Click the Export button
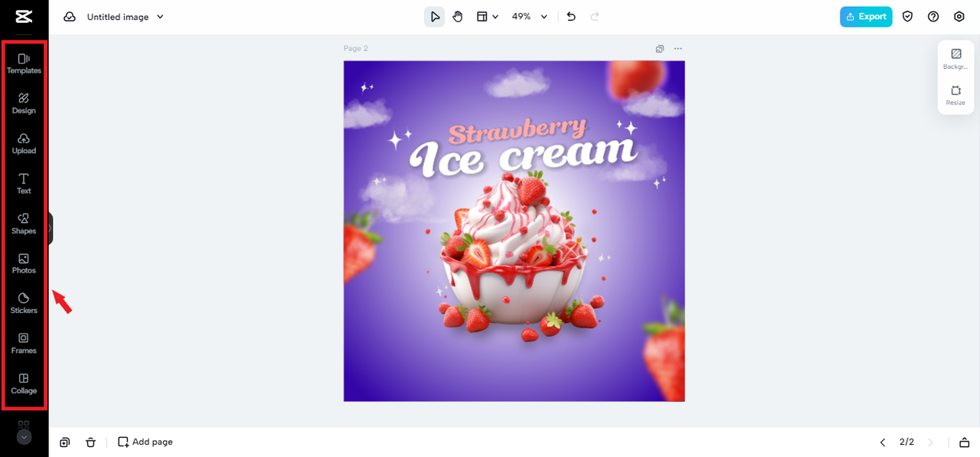The image size is (980, 457). (866, 17)
